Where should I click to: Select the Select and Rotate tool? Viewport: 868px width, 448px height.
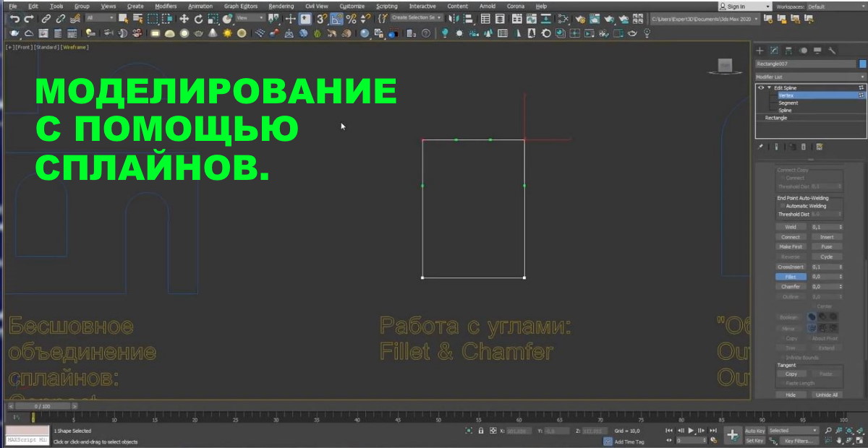coord(199,18)
